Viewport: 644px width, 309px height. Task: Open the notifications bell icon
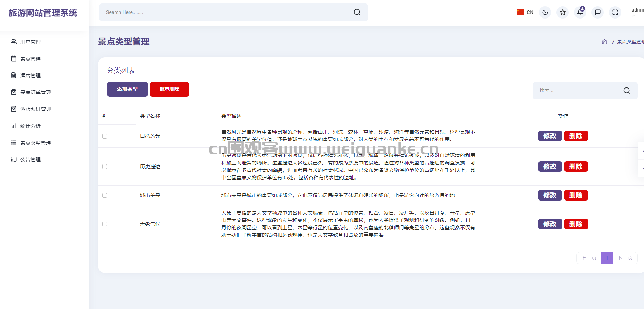pyautogui.click(x=580, y=12)
